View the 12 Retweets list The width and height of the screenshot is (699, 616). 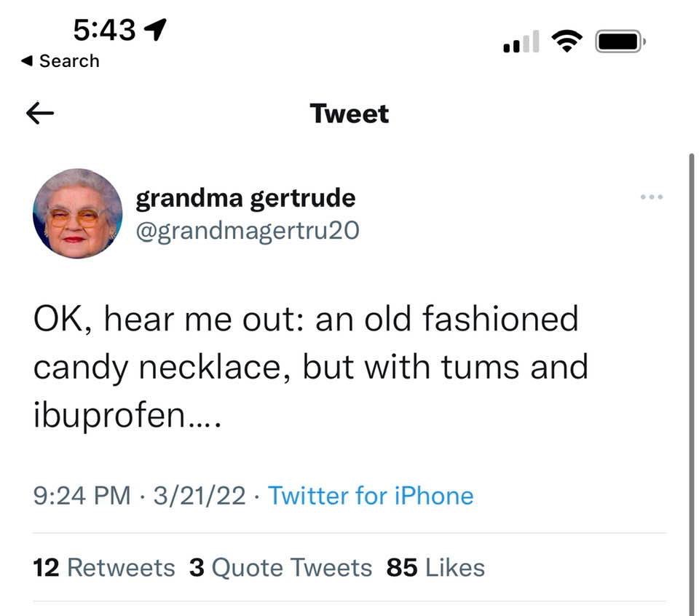104,567
